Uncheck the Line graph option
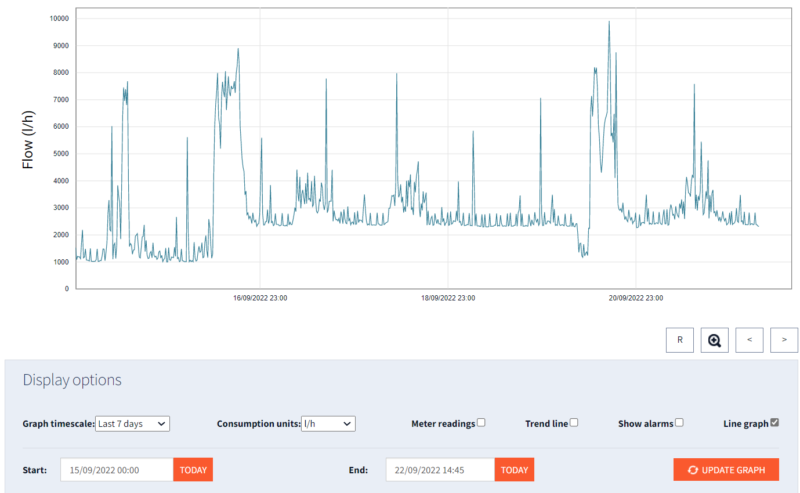This screenshot has width=800, height=493. point(774,423)
